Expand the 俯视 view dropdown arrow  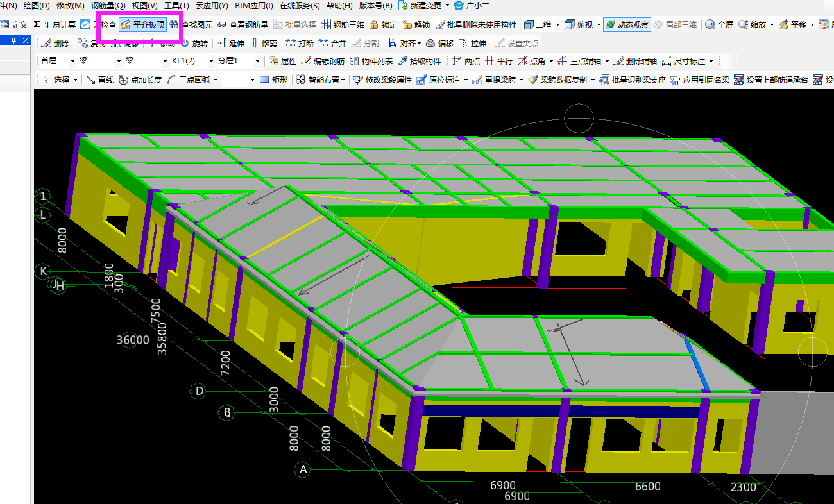pos(599,25)
